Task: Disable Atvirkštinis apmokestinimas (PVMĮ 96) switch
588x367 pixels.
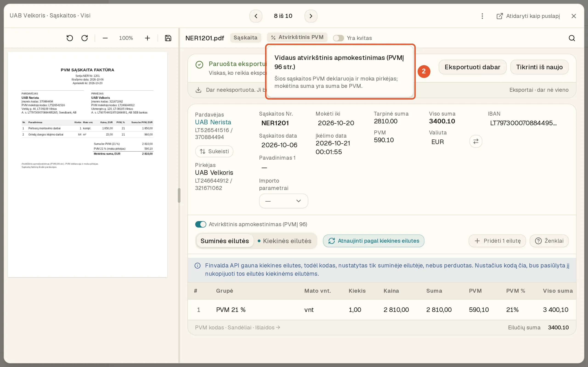Action: pyautogui.click(x=201, y=224)
